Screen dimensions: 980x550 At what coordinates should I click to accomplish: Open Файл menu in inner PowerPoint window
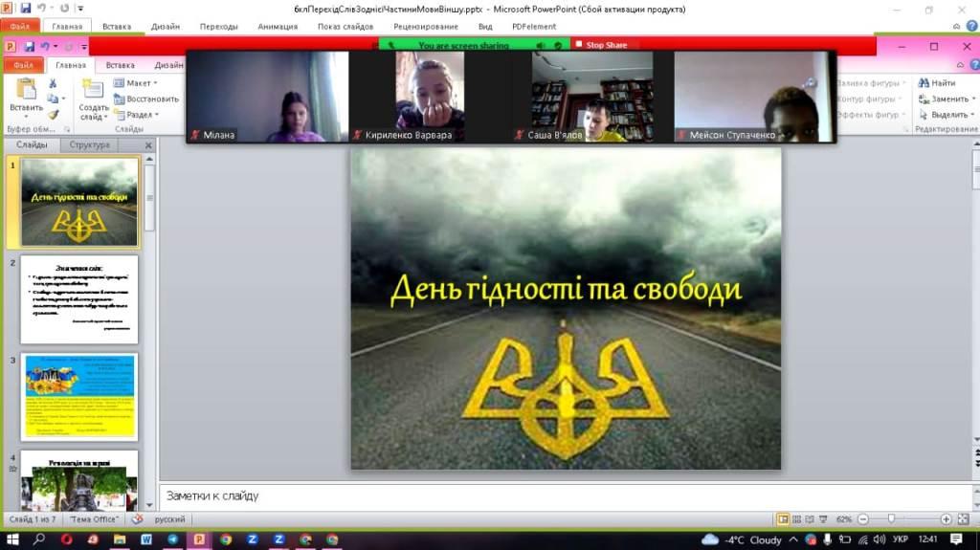tap(23, 65)
